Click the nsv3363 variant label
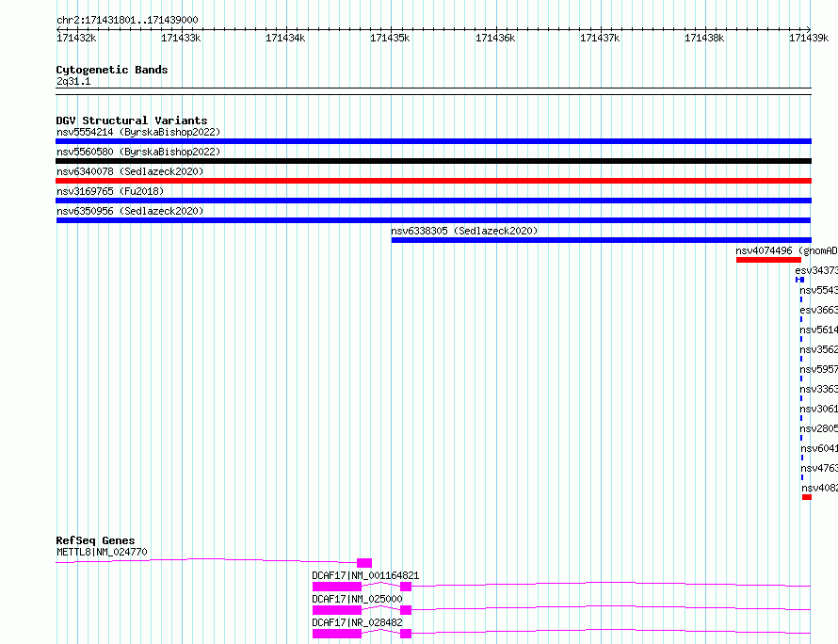The image size is (838, 644). (x=818, y=389)
